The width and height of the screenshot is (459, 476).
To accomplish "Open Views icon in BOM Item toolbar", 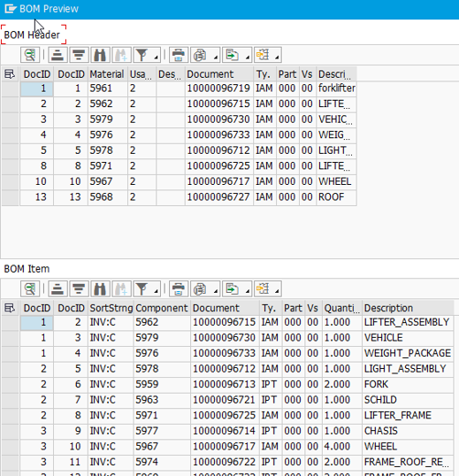I will [x=200, y=288].
